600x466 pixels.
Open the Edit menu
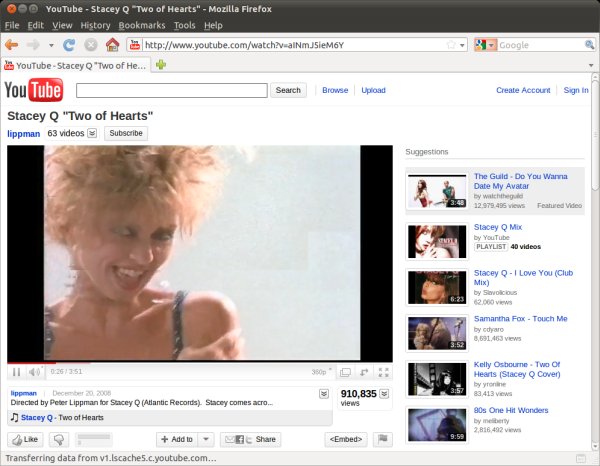[36, 25]
